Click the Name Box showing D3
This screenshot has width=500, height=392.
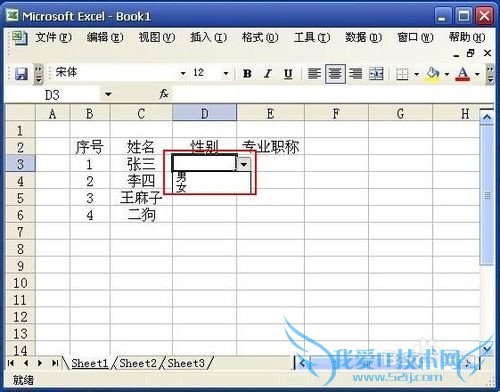click(53, 95)
